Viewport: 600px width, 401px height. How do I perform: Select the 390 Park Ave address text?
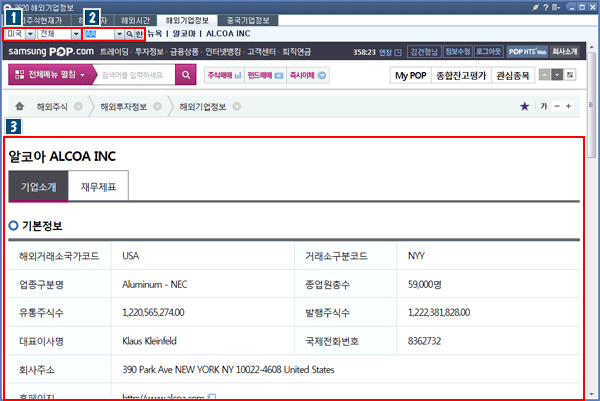228,369
